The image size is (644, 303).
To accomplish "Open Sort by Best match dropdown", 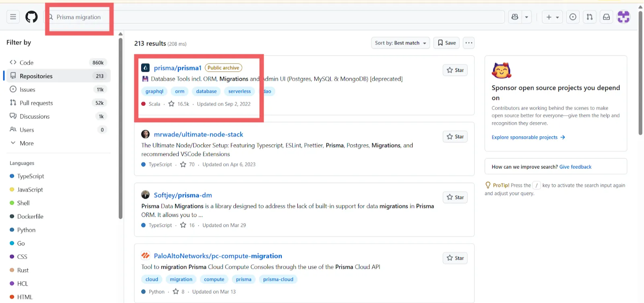I will coord(400,43).
